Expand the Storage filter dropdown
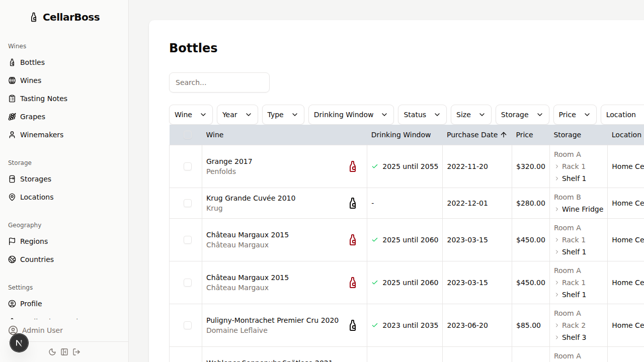The width and height of the screenshot is (644, 362). point(522,115)
